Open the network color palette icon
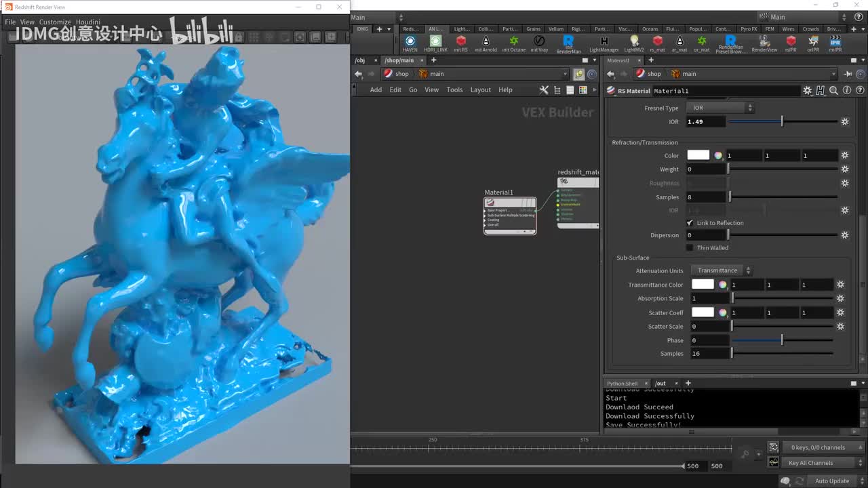868x488 pixels. coord(583,89)
